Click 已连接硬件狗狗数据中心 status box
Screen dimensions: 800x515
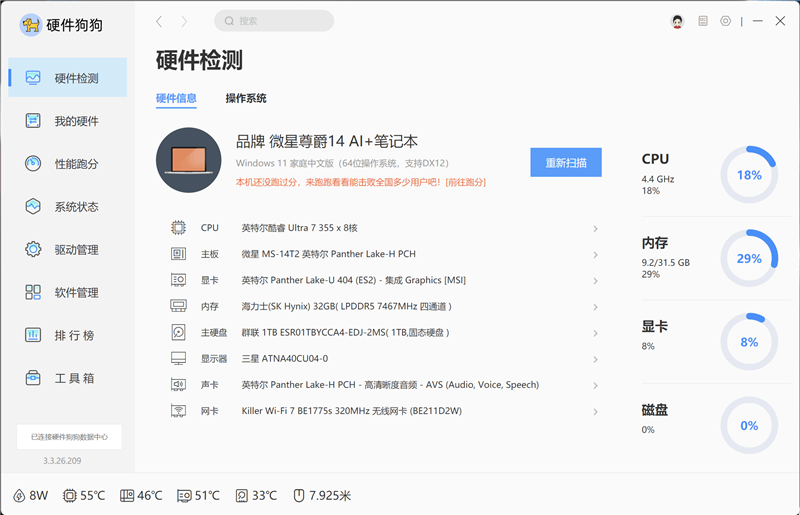coord(69,437)
